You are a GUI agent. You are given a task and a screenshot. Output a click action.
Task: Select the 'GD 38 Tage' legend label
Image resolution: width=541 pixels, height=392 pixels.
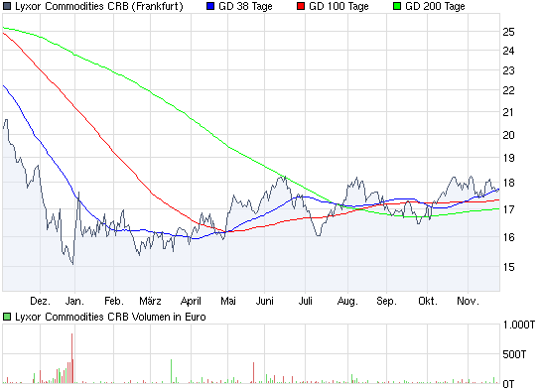click(245, 6)
